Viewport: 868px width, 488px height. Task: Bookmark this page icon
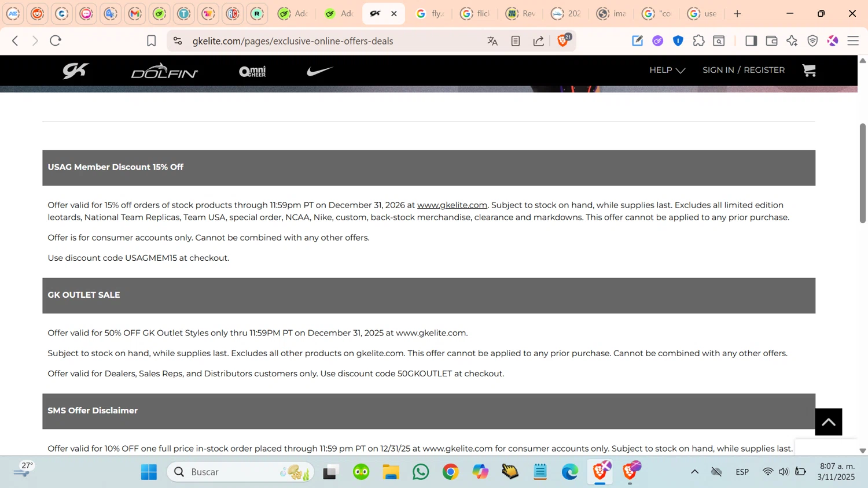pyautogui.click(x=151, y=40)
